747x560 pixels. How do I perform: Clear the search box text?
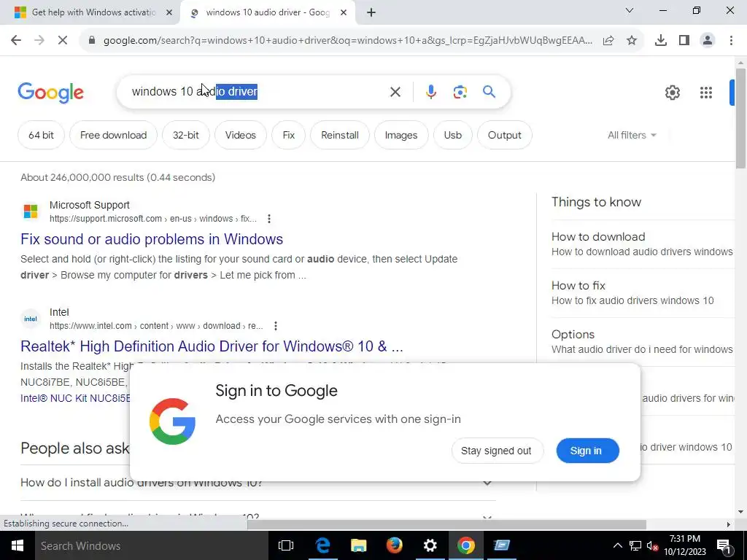[395, 92]
